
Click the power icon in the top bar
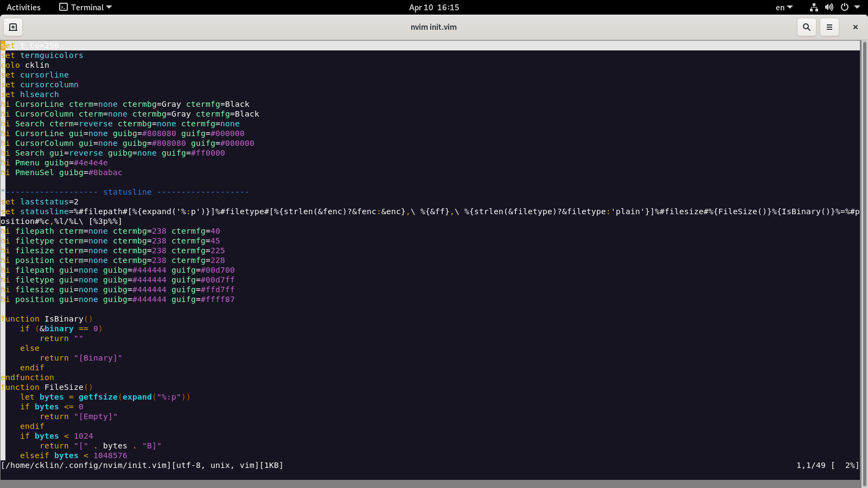(845, 7)
